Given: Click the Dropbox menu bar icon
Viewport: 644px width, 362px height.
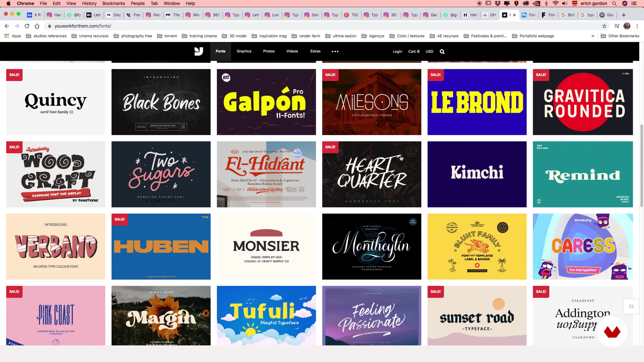Looking at the screenshot, I should click(x=498, y=3).
